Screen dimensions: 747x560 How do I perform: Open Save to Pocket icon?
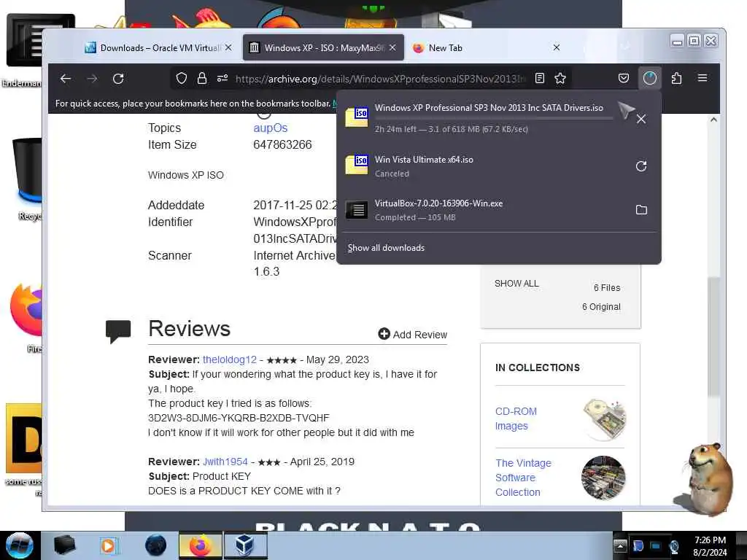[624, 78]
